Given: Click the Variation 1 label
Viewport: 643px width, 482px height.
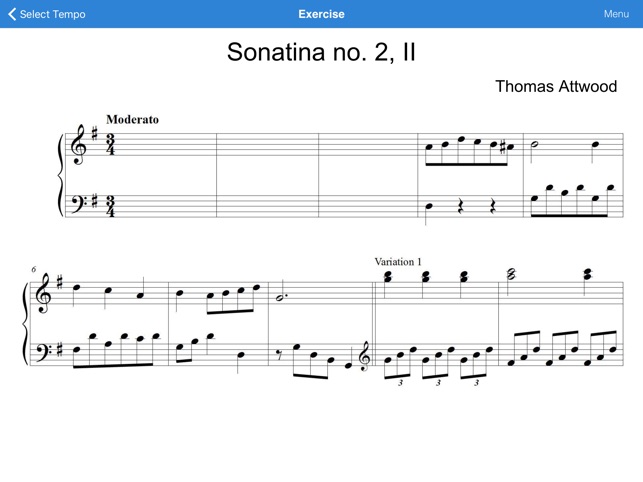Looking at the screenshot, I should (398, 262).
